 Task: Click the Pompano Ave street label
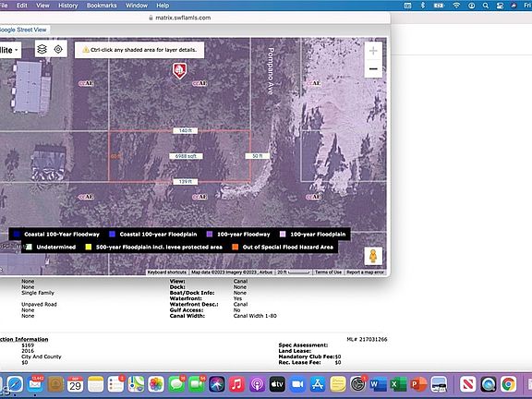tap(271, 70)
